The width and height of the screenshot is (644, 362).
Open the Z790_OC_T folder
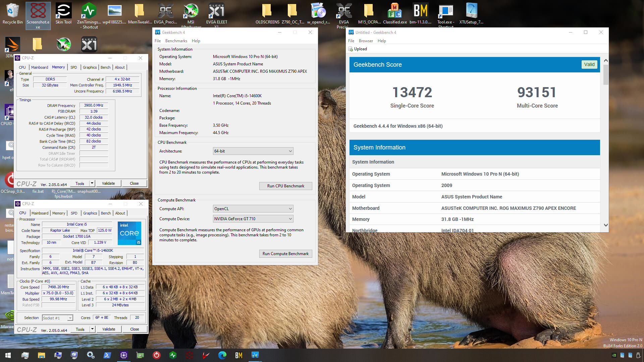pyautogui.click(x=293, y=13)
